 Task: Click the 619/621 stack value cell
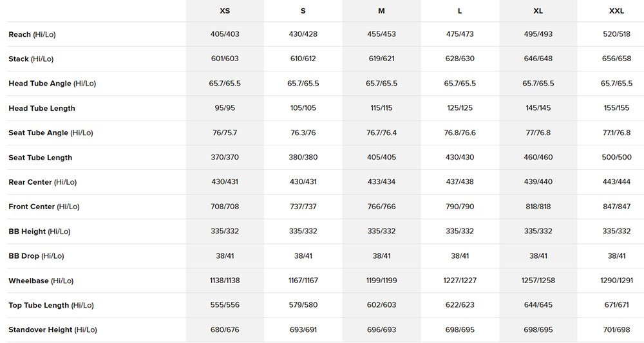382,59
